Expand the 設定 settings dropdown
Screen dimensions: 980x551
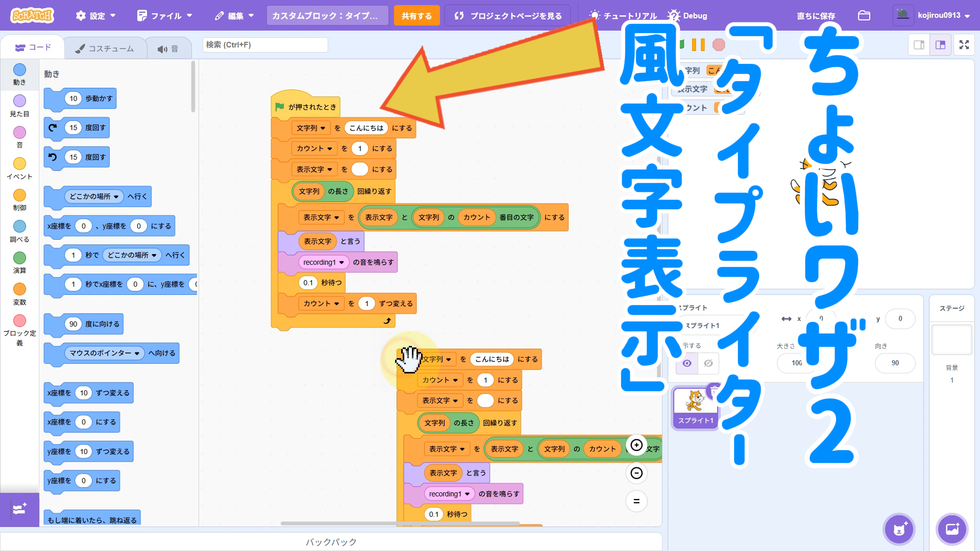coord(96,16)
